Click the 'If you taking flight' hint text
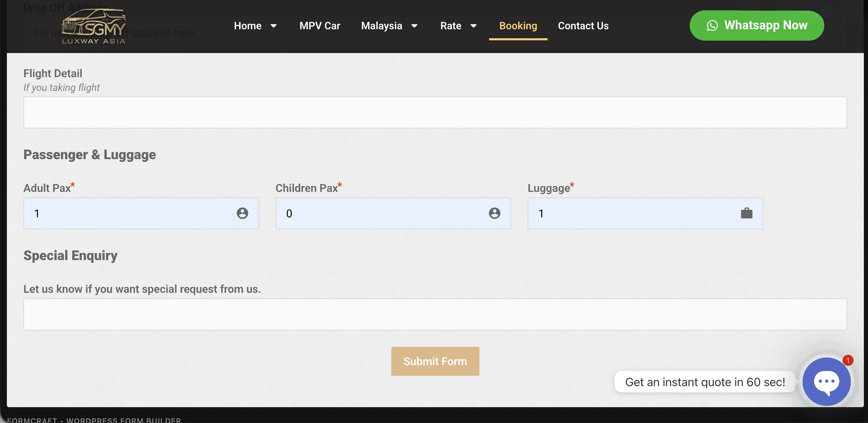 coord(61,87)
